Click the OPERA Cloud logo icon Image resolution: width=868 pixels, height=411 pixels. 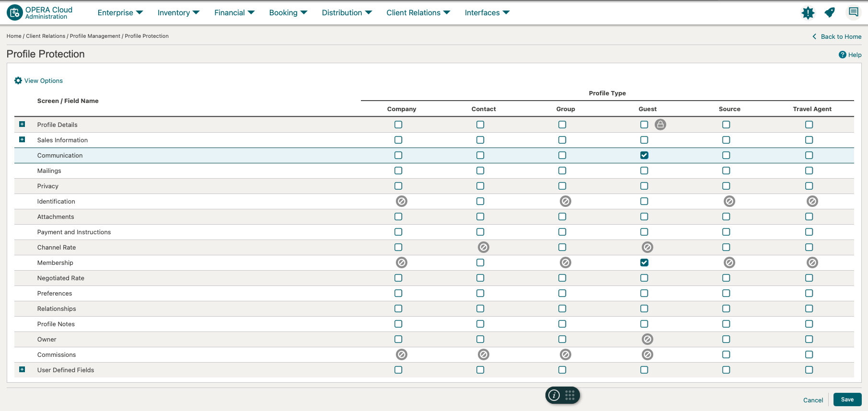pos(15,12)
